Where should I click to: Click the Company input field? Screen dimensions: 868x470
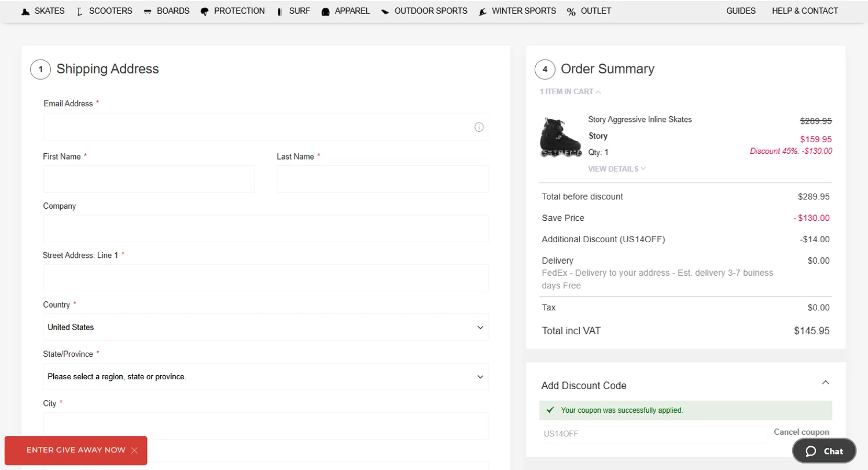coord(266,228)
